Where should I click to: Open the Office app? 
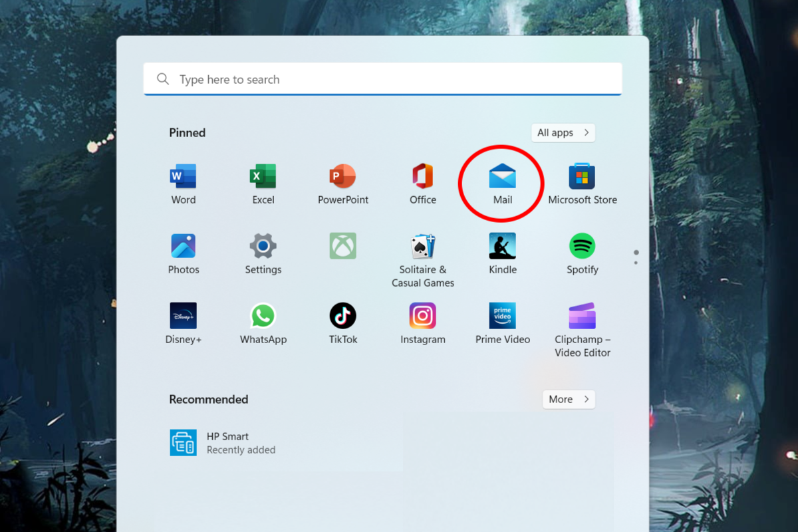422,185
